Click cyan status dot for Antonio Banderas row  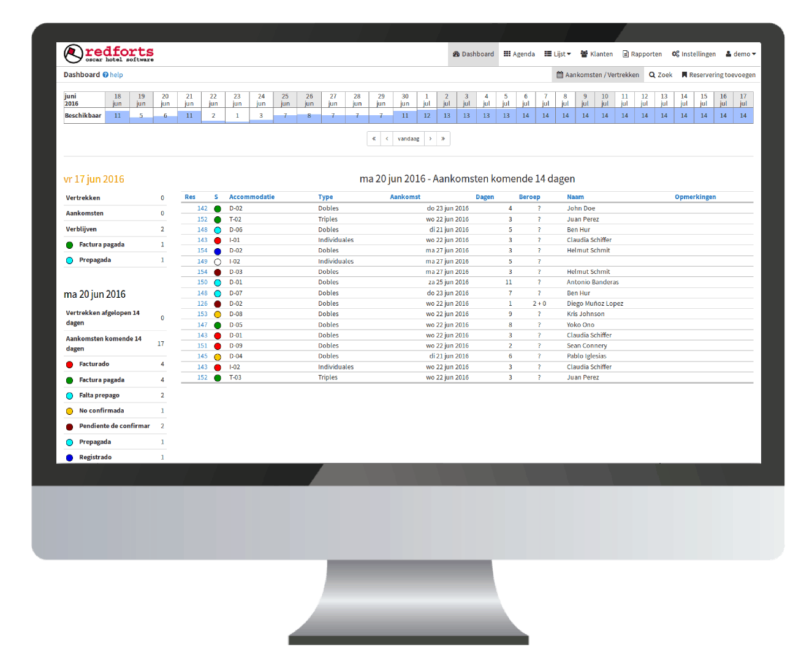[218, 283]
